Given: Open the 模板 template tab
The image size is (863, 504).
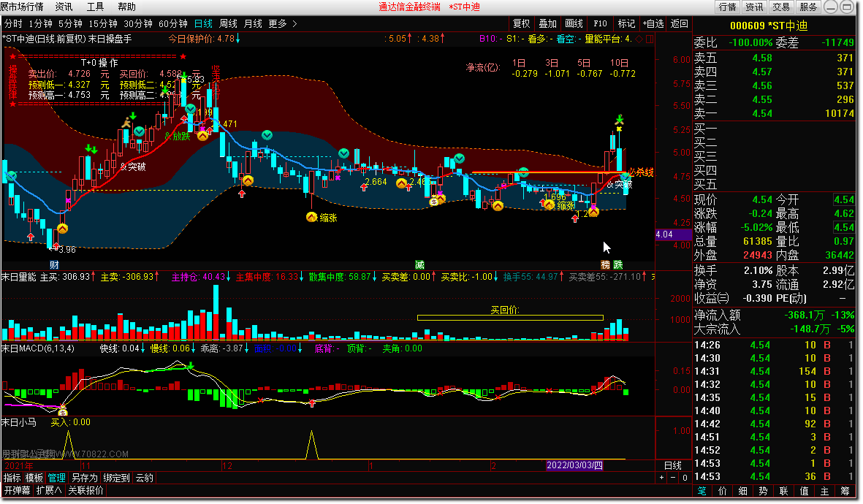Looking at the screenshot, I should 34,478.
